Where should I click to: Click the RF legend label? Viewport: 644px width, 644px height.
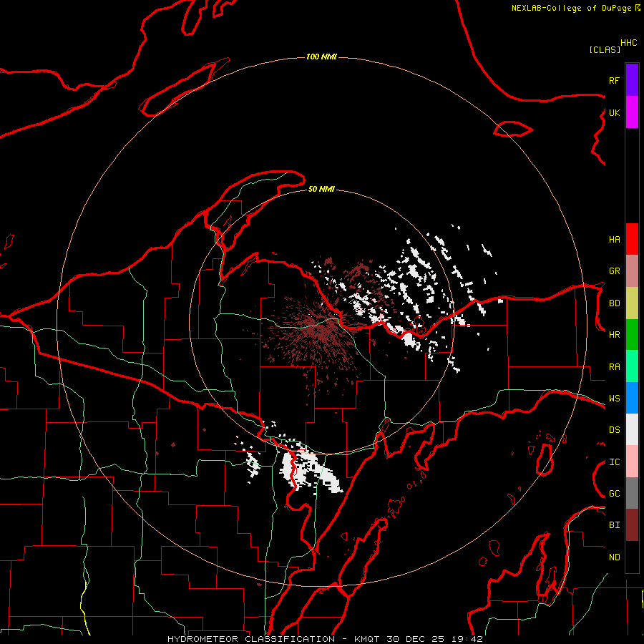tap(614, 80)
